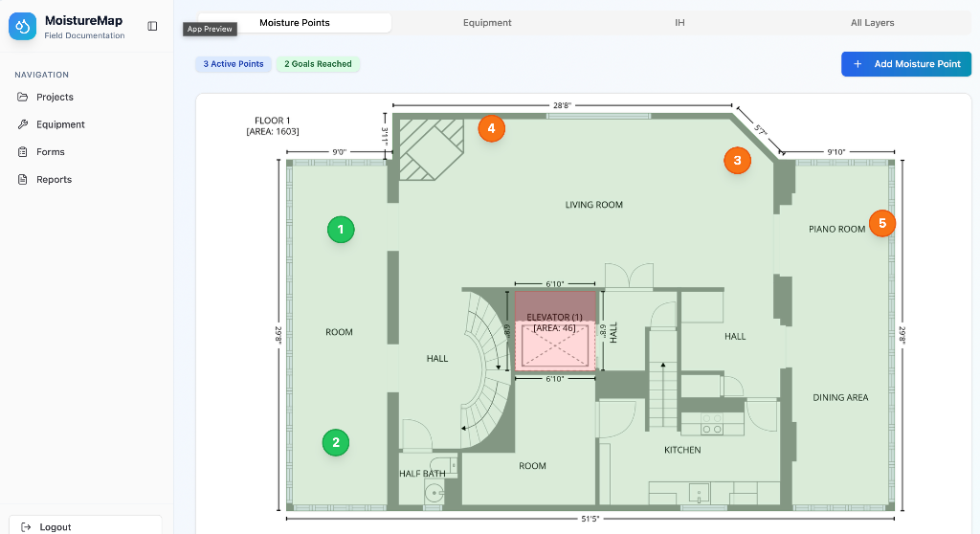
Task: Switch to the Moisture Points tab
Action: tap(295, 23)
